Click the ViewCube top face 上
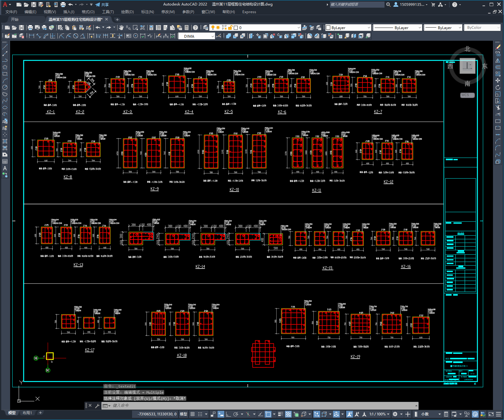The image size is (504, 420). click(468, 66)
